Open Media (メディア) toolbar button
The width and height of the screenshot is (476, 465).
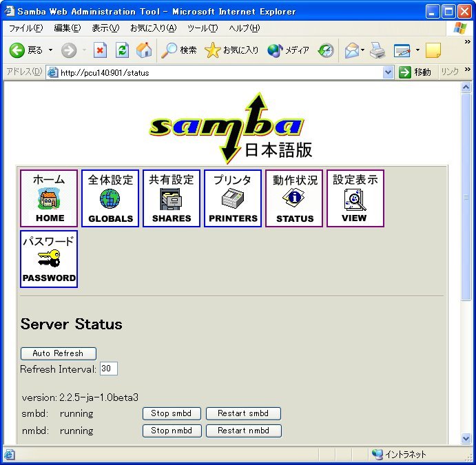click(x=288, y=50)
